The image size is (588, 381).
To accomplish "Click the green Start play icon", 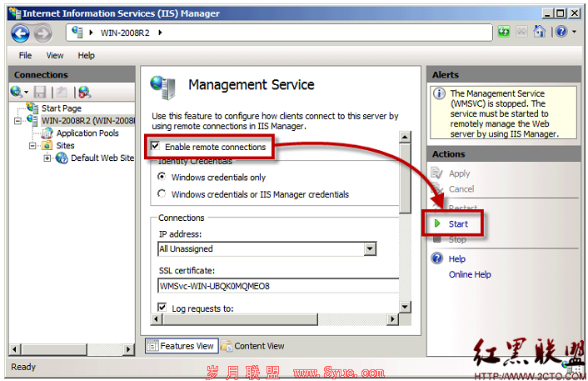I will click(437, 223).
